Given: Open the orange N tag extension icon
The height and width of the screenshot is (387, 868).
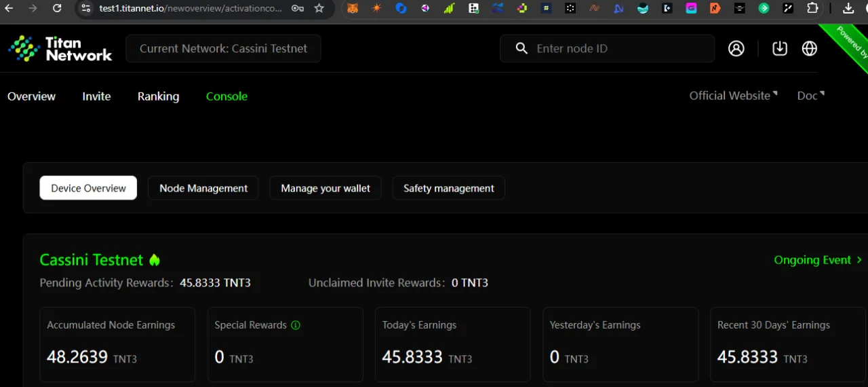Looking at the screenshot, I should (x=715, y=8).
